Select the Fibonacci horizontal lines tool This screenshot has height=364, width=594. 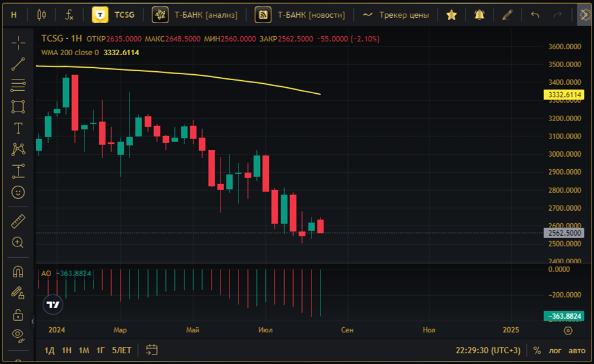pyautogui.click(x=18, y=86)
